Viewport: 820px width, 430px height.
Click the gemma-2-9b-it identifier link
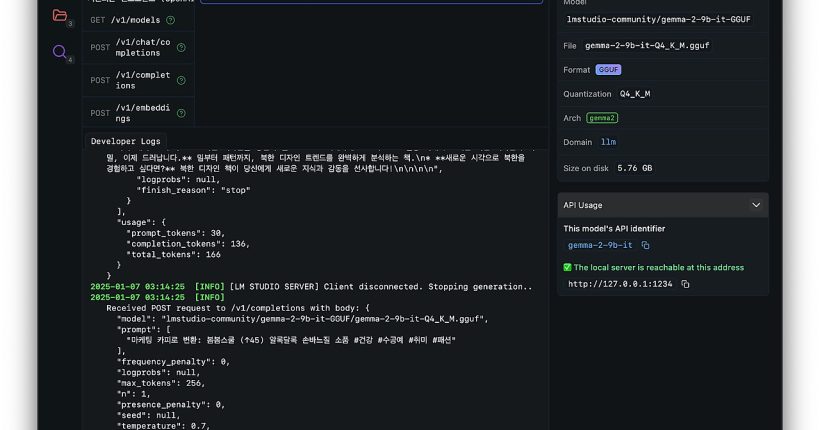(600, 245)
